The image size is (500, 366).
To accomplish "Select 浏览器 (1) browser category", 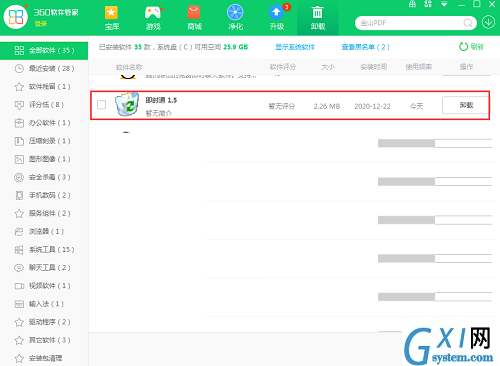I will pyautogui.click(x=44, y=231).
